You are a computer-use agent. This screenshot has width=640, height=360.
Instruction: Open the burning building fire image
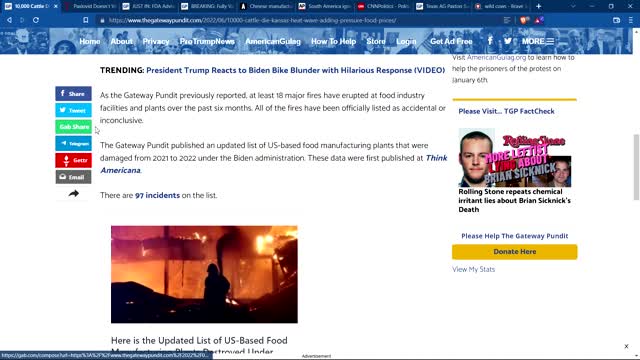click(x=204, y=274)
